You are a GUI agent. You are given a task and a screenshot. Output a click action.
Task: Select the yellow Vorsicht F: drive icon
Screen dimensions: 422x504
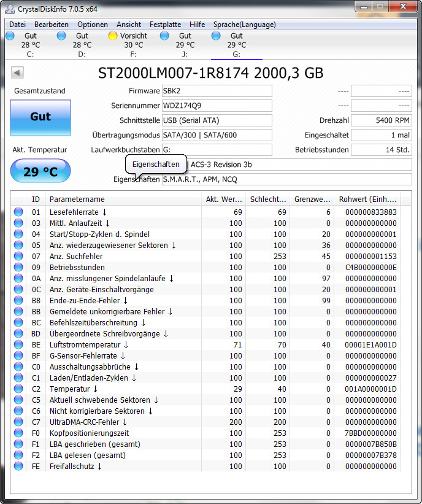pyautogui.click(x=113, y=36)
